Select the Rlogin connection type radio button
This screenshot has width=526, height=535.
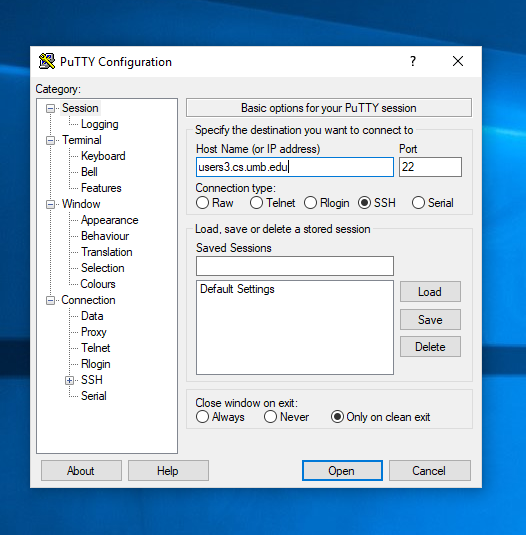coord(310,203)
